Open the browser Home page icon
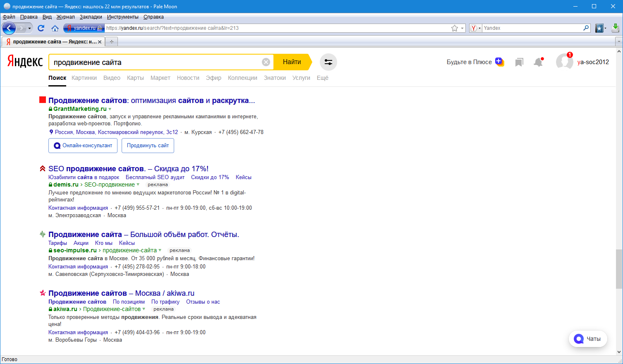This screenshot has height=364, width=623. point(55,28)
